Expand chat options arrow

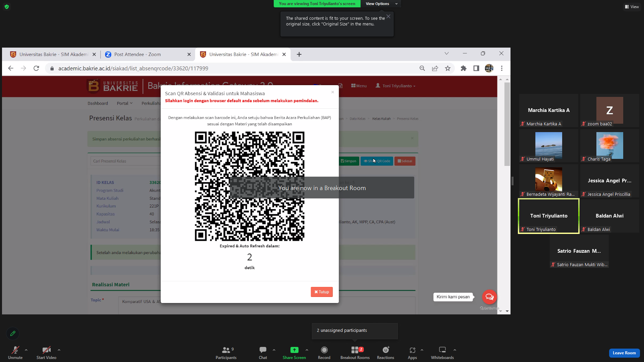(274, 350)
